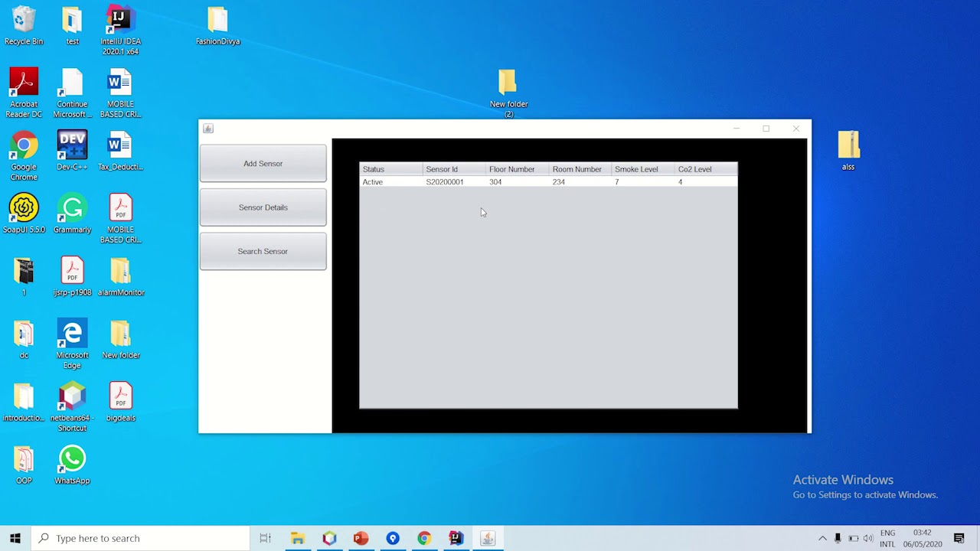Switch to PowerPoint on the taskbar
The width and height of the screenshot is (980, 551).
pyautogui.click(x=361, y=538)
